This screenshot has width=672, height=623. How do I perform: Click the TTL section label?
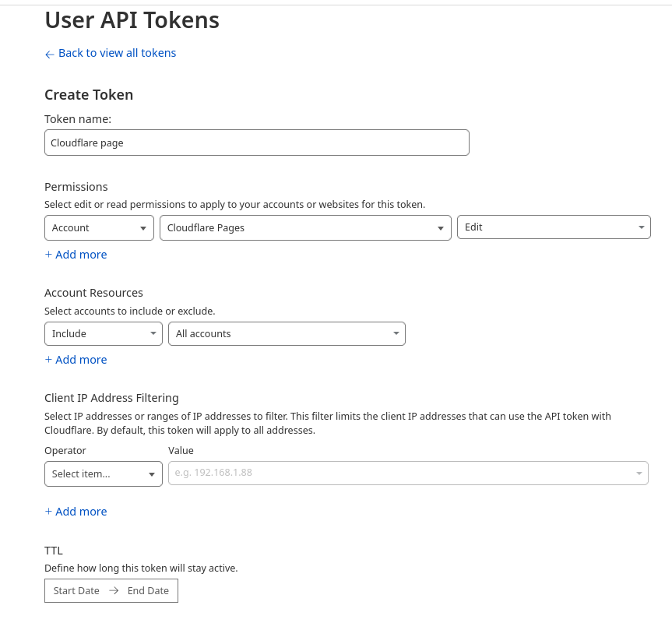point(54,551)
